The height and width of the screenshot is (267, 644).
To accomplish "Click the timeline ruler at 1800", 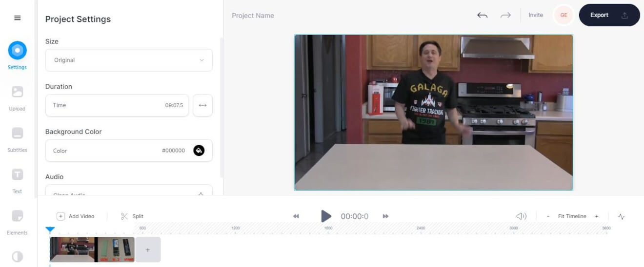I will (328, 229).
